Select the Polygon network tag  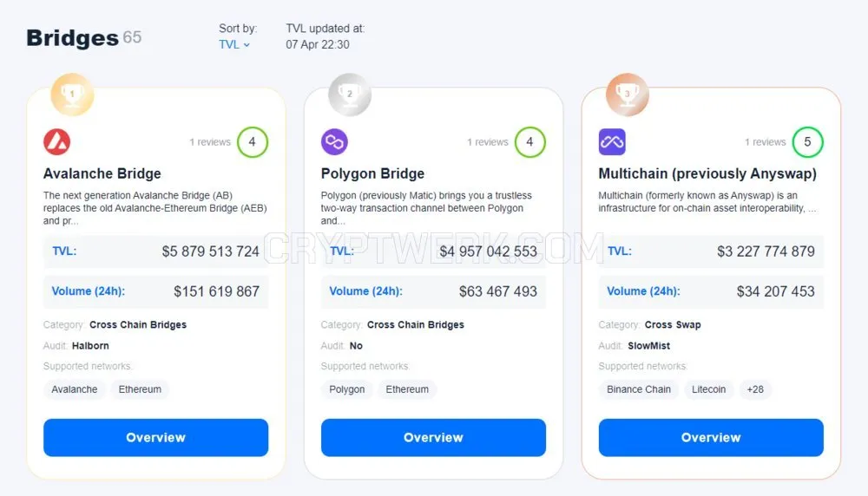tap(347, 389)
